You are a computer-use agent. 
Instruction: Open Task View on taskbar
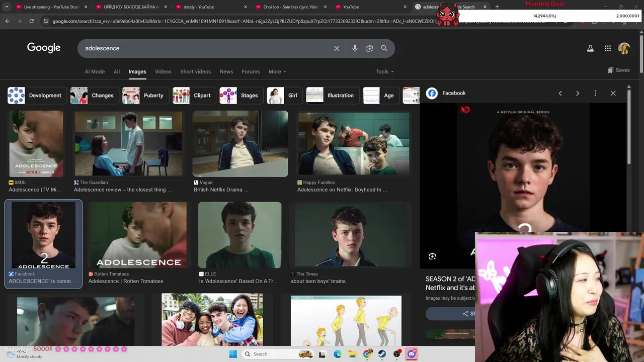point(322,354)
